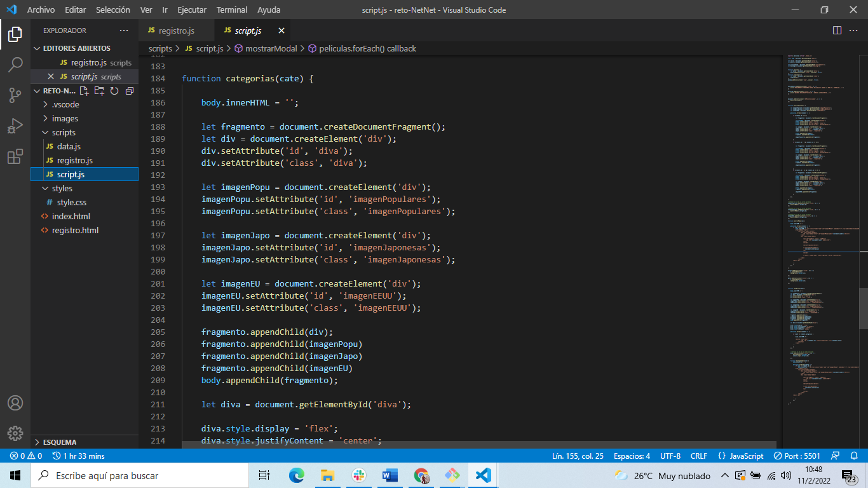Image resolution: width=868 pixels, height=488 pixels.
Task: Close script.js in open editors list
Action: (x=51, y=76)
